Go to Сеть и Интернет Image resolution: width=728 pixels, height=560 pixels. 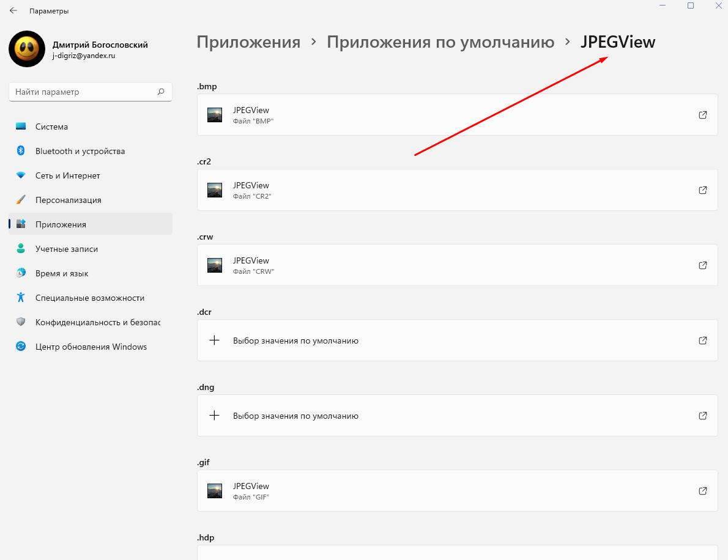[67, 175]
